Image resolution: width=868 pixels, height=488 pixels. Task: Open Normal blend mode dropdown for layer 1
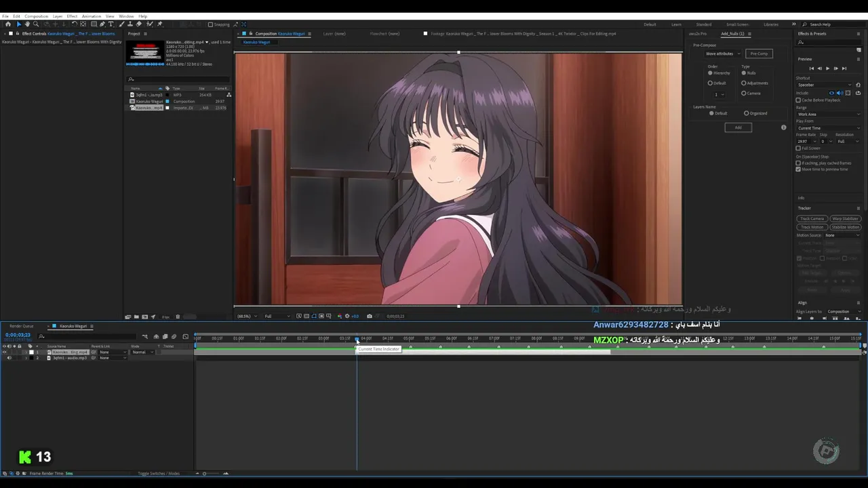142,352
